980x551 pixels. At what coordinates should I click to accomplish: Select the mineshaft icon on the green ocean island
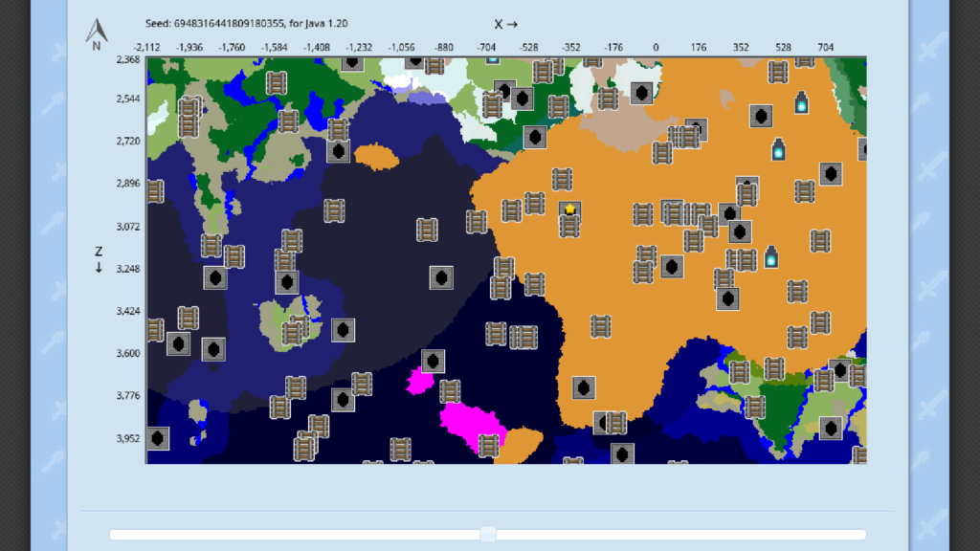click(293, 332)
